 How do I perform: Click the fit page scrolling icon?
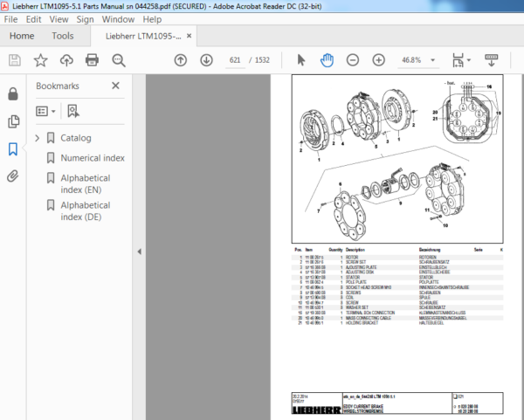pyautogui.click(x=458, y=60)
